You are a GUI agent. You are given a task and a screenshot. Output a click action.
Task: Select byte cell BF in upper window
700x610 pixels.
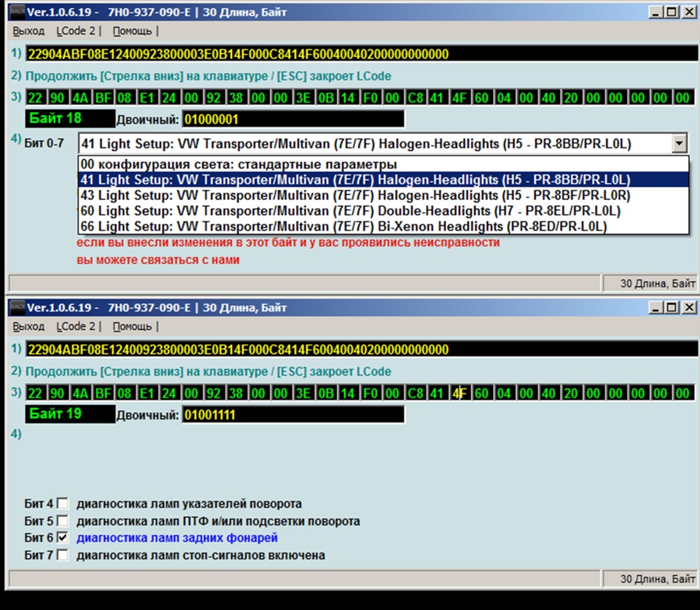tap(103, 98)
